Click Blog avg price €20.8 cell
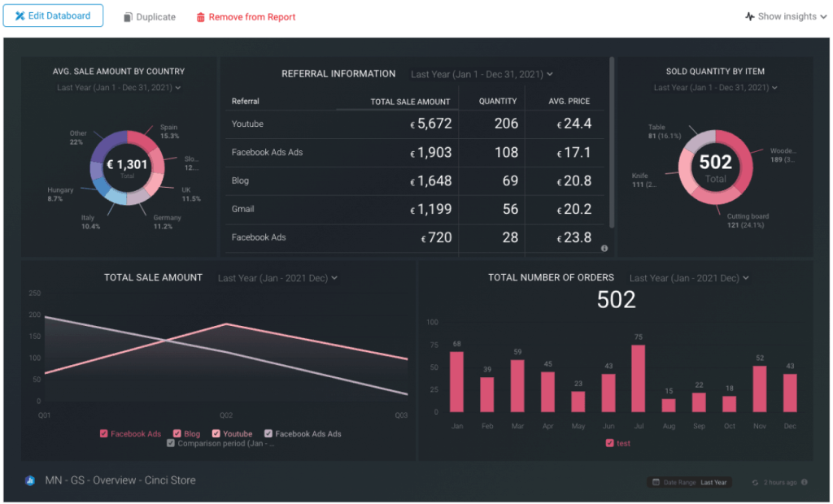Viewport: 833px width, 504px height. click(x=574, y=181)
